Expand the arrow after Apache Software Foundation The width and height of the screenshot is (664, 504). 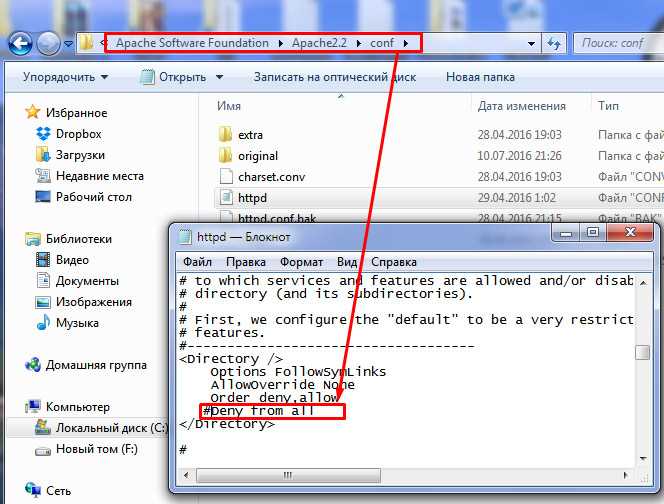[x=280, y=43]
